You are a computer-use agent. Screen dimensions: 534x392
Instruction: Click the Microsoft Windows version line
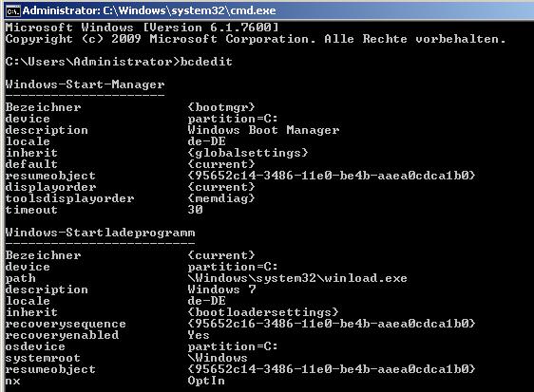tap(142, 28)
